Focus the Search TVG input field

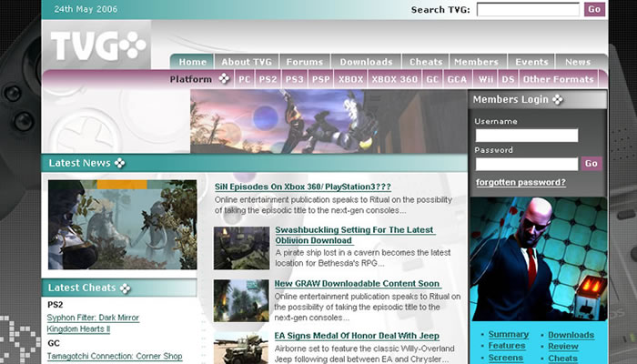tap(528, 9)
